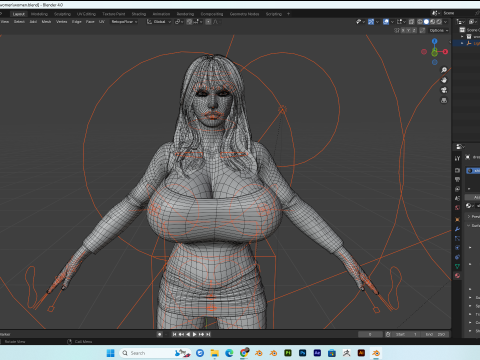Open the View Layer properties tab
The width and height of the screenshot is (480, 360).
457,189
